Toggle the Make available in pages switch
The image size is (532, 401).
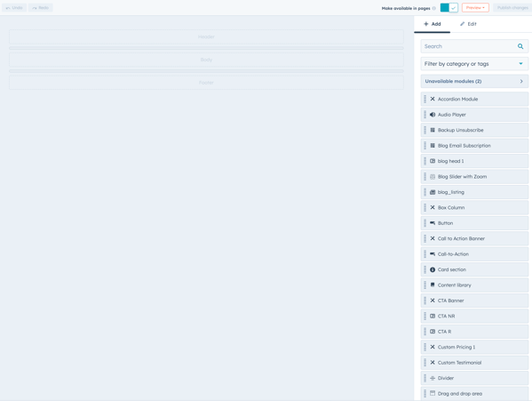[x=449, y=7]
